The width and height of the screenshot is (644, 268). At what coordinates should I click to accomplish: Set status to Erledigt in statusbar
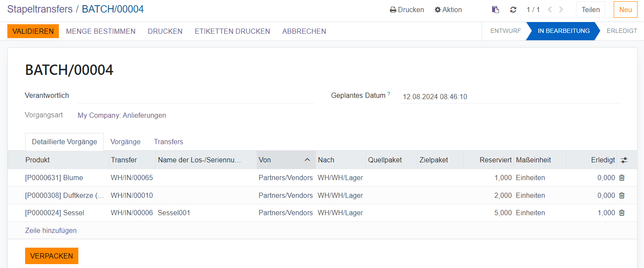coord(621,31)
